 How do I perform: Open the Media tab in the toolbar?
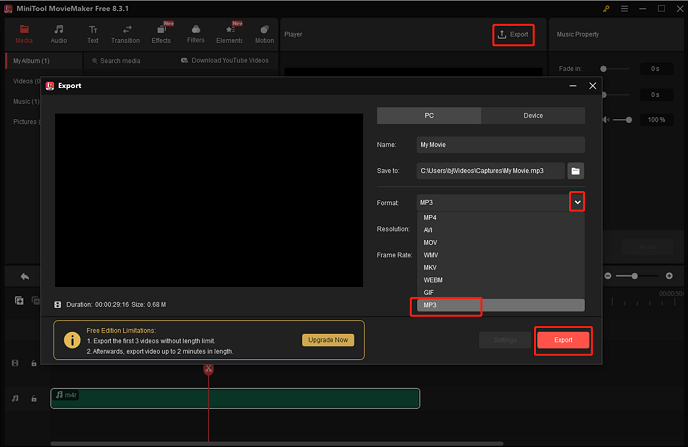(x=24, y=34)
